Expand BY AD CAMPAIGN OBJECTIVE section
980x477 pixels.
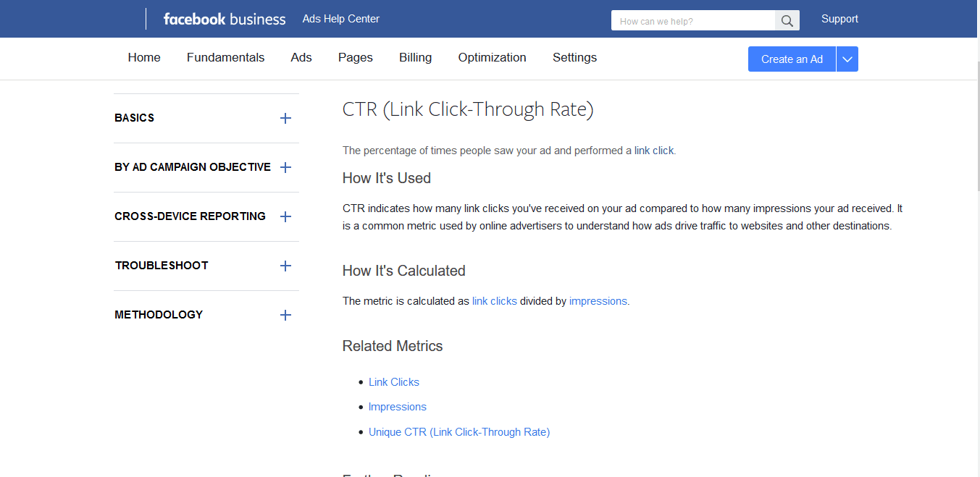pos(285,166)
